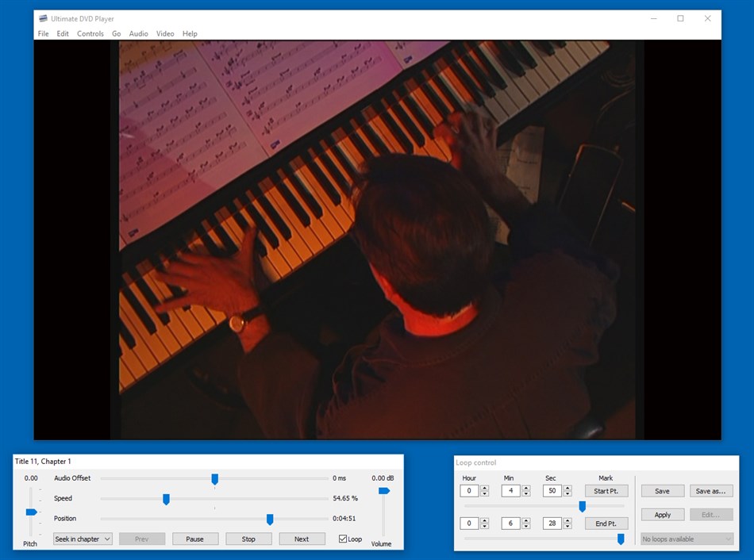This screenshot has width=754, height=560.
Task: Apply the loop settings
Action: pyautogui.click(x=662, y=514)
